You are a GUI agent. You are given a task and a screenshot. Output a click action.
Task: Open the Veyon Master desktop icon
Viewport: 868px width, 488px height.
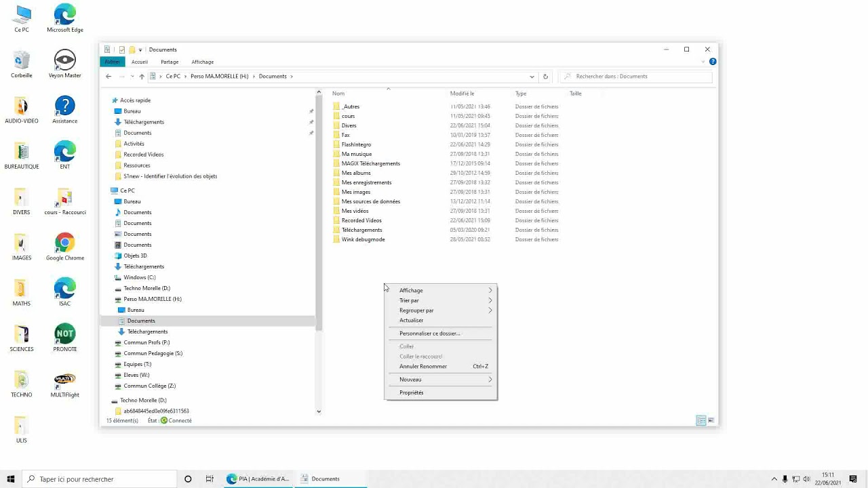64,64
